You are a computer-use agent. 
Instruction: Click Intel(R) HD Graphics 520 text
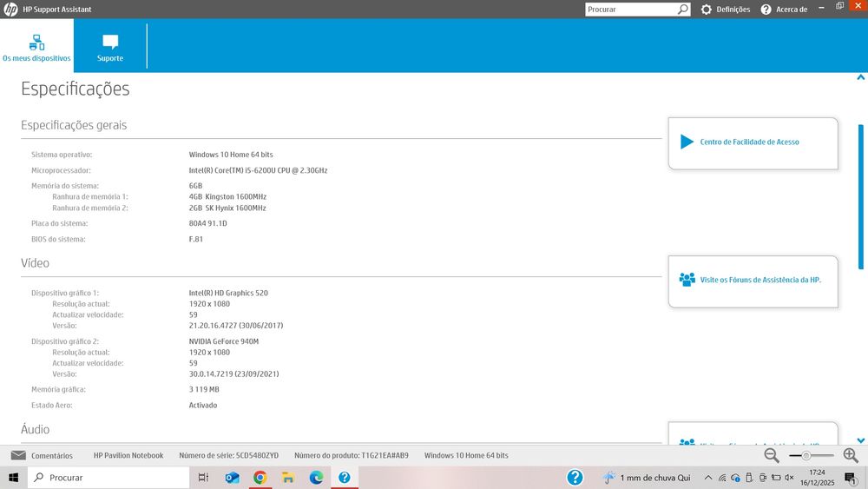[228, 293]
